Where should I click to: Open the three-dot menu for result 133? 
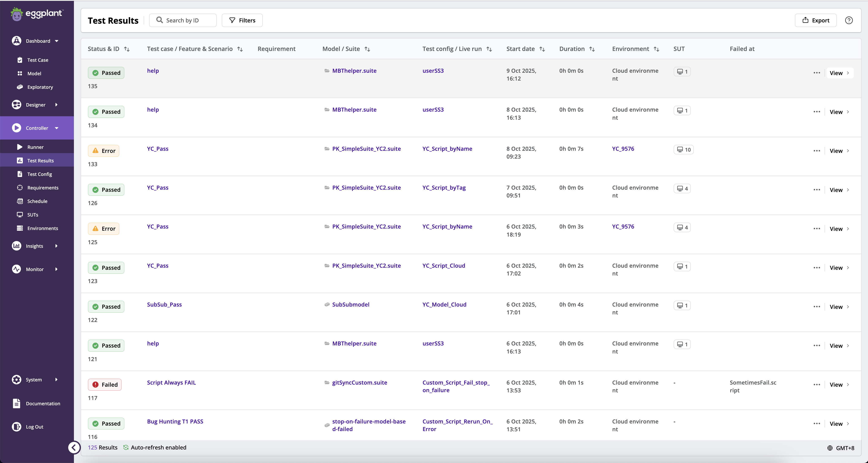pyautogui.click(x=816, y=151)
